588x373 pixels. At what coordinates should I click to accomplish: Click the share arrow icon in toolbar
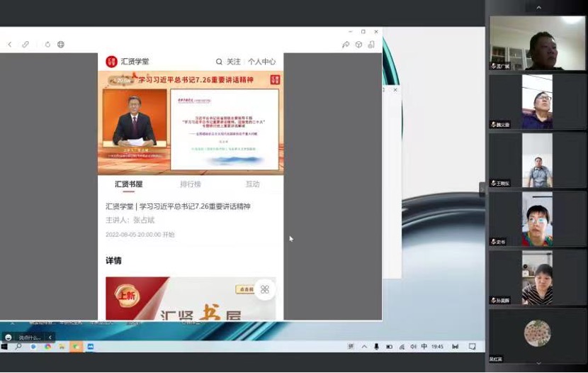pyautogui.click(x=346, y=45)
